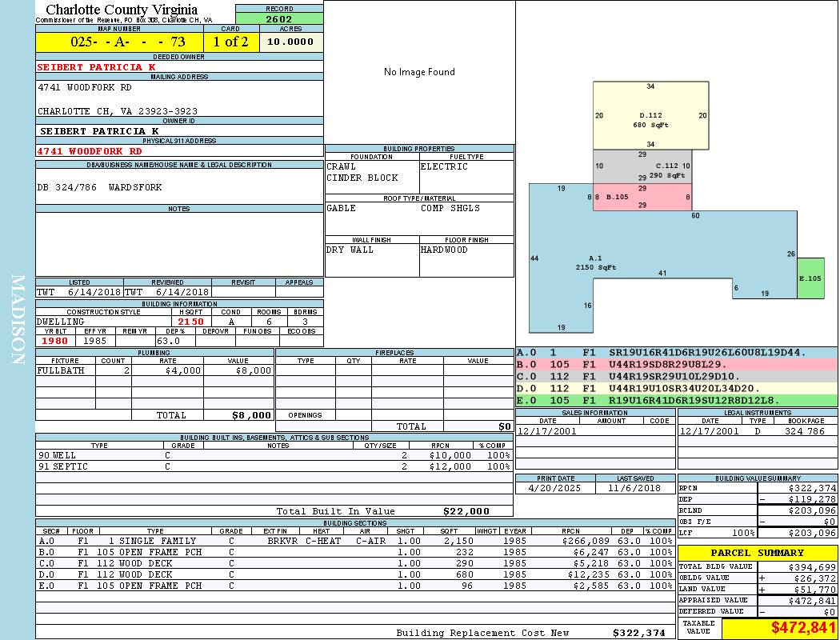Screen dimensions: 840x640
Task: Click the FULLBATH plumbing fixture row
Action: point(155,370)
